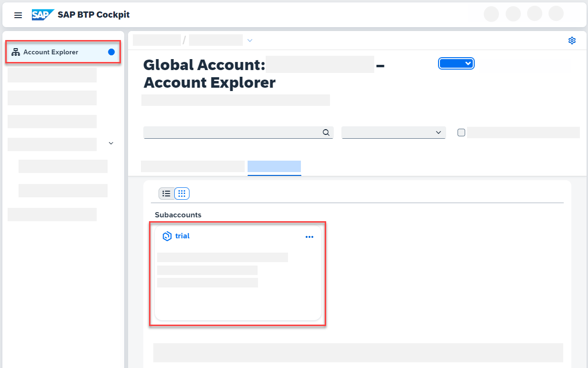Image resolution: width=588 pixels, height=368 pixels.
Task: Expand the breadcrumb dropdown chevron
Action: [249, 41]
